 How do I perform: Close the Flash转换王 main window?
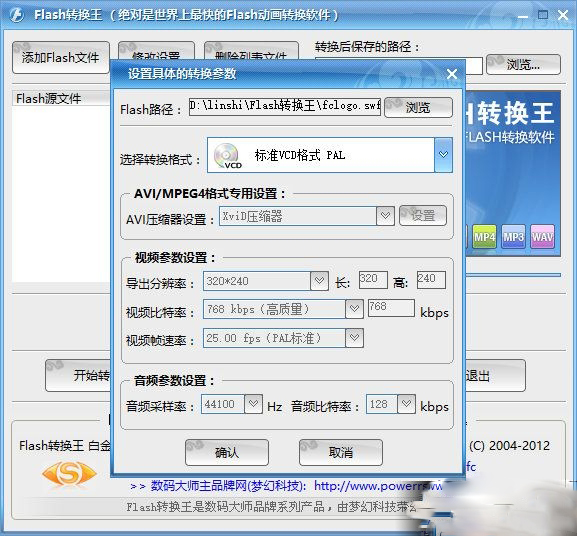coord(563,15)
